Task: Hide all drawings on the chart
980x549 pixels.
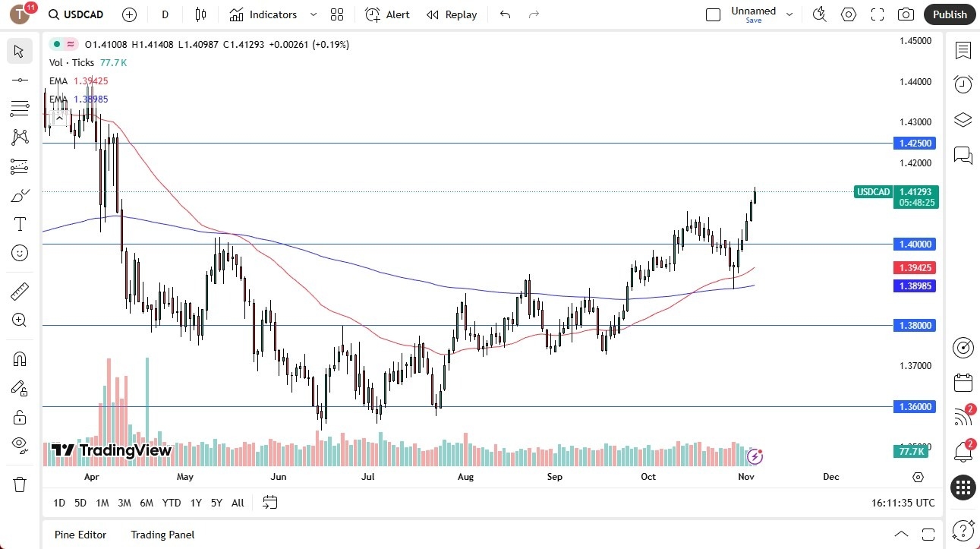Action: pyautogui.click(x=19, y=446)
